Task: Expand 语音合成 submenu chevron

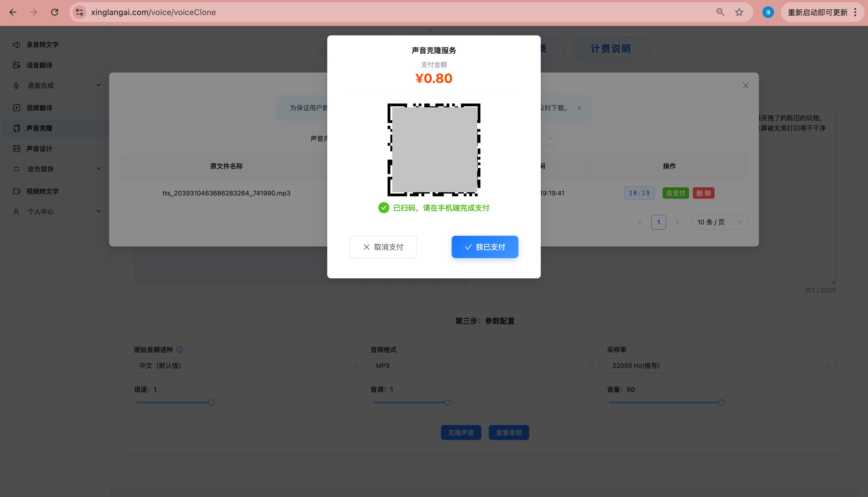Action: click(x=99, y=85)
